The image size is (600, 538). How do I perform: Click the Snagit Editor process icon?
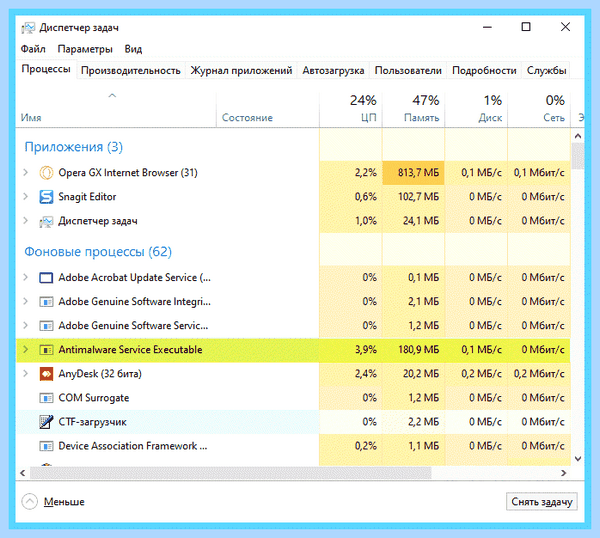(x=46, y=197)
